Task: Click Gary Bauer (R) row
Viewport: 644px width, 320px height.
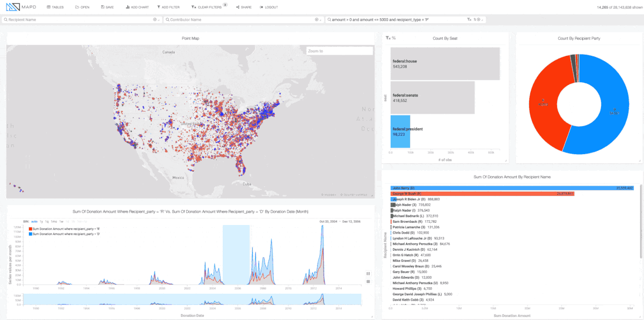Action: click(410, 272)
